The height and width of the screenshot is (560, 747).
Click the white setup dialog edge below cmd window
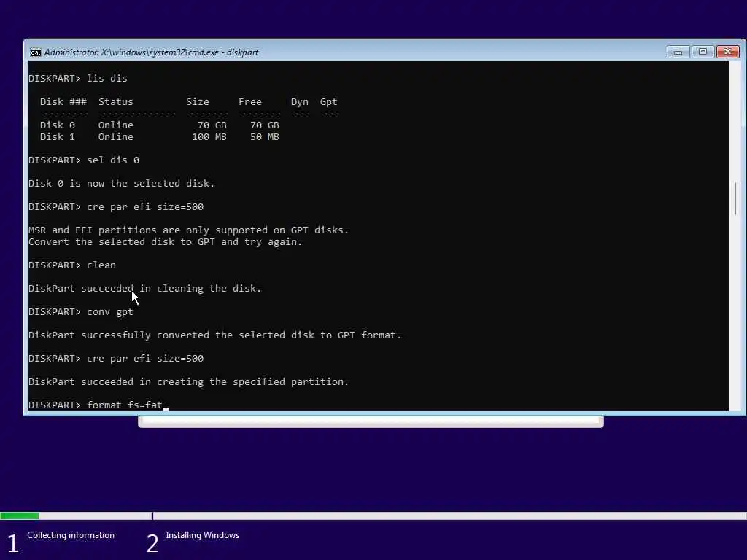[x=371, y=421]
